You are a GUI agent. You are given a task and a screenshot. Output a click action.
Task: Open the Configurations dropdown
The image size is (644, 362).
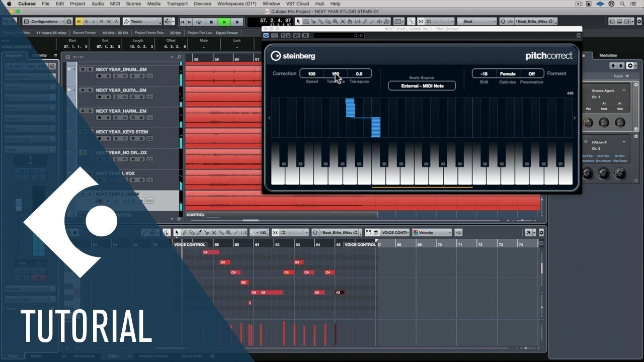(x=47, y=22)
